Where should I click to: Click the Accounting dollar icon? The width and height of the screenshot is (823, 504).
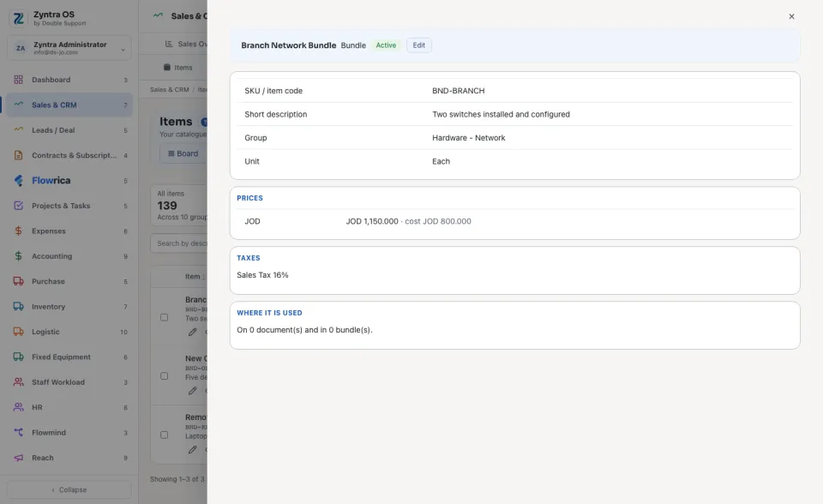coord(18,255)
